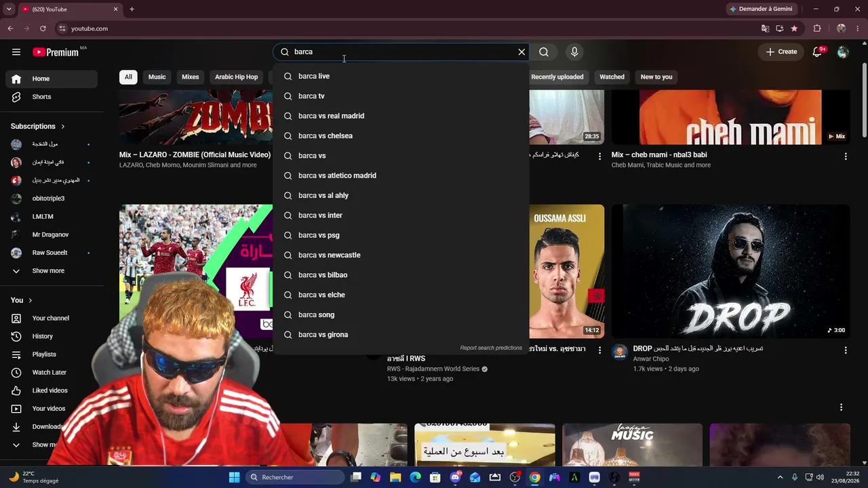This screenshot has height=488, width=868.
Task: Go back in Chrome
Action: click(x=10, y=28)
